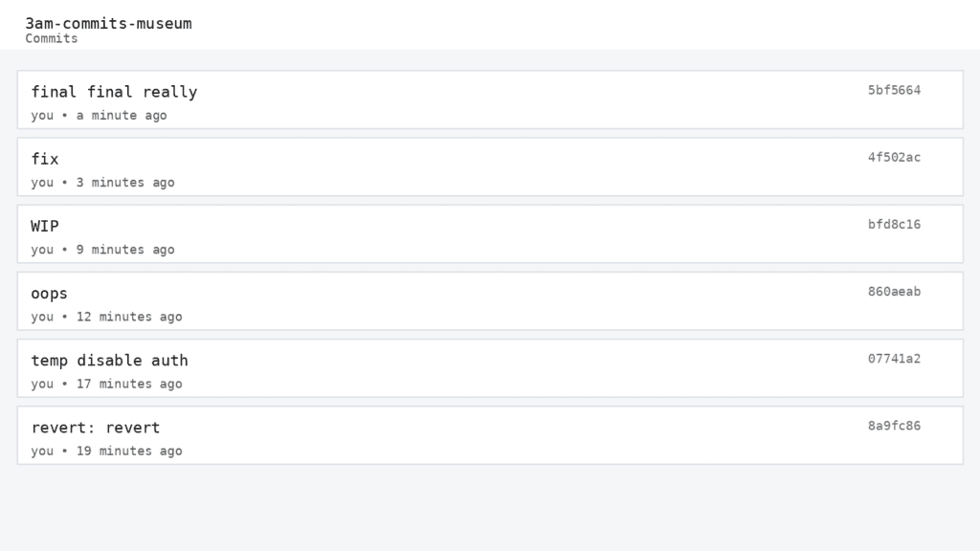Copy hash 4f502ac by clicking it
Viewport: 980px width, 551px height.
[x=894, y=157]
